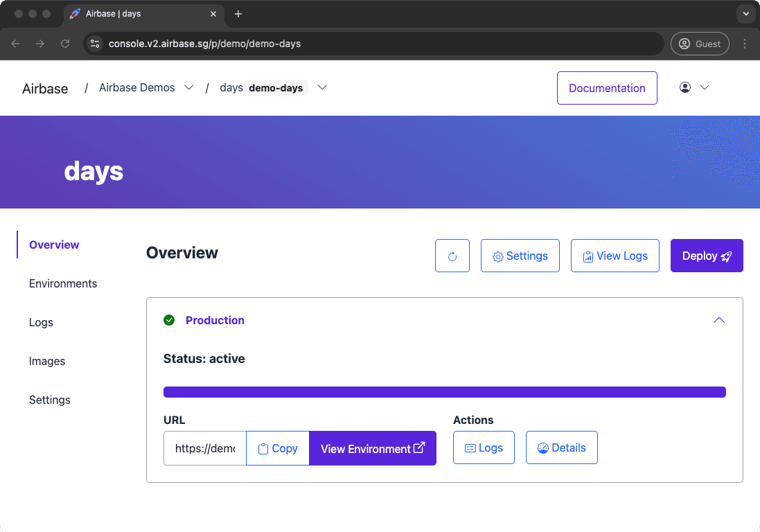Click the View Logs button
This screenshot has height=532, width=760.
click(615, 256)
